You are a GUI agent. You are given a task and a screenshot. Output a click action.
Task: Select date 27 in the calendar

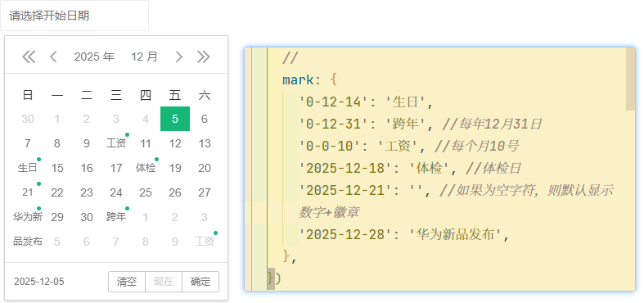pos(205,192)
